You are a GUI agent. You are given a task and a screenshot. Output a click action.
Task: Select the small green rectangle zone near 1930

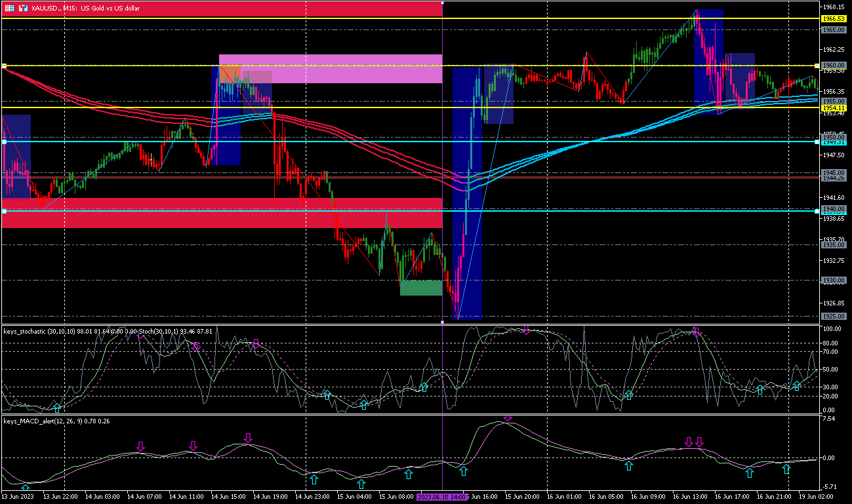pos(420,288)
